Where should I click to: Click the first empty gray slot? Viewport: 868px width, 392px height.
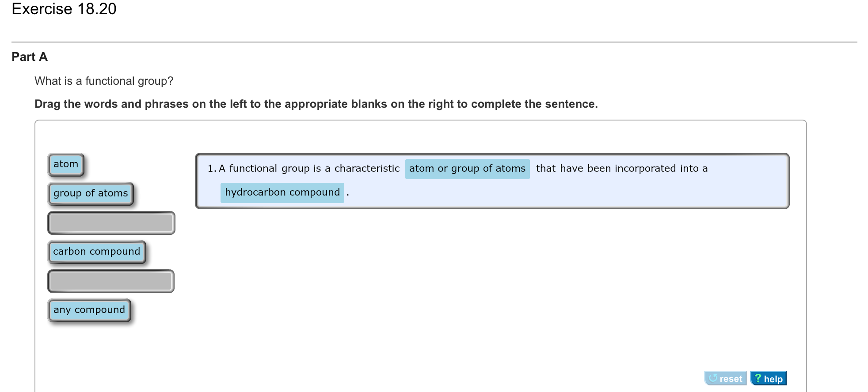pos(111,223)
